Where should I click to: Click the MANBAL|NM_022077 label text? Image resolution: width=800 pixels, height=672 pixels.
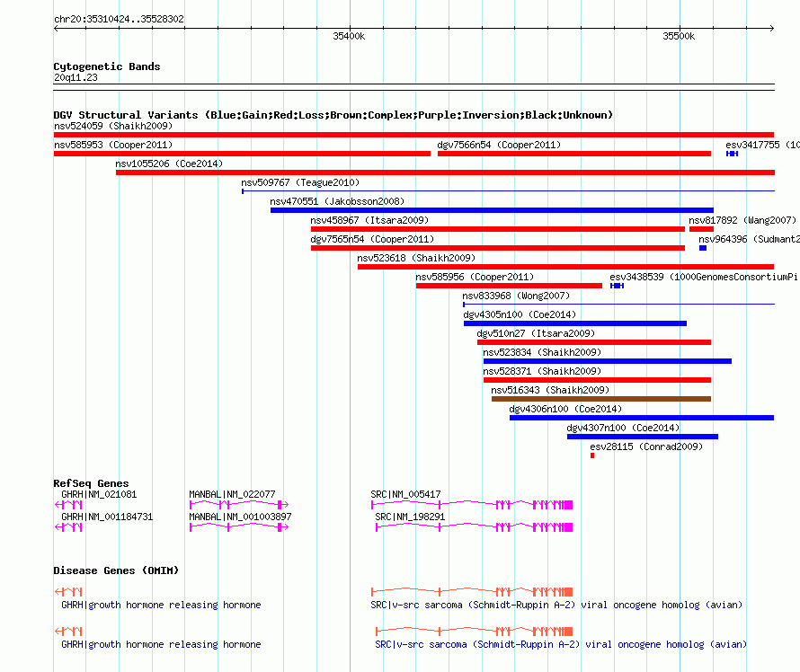[232, 495]
